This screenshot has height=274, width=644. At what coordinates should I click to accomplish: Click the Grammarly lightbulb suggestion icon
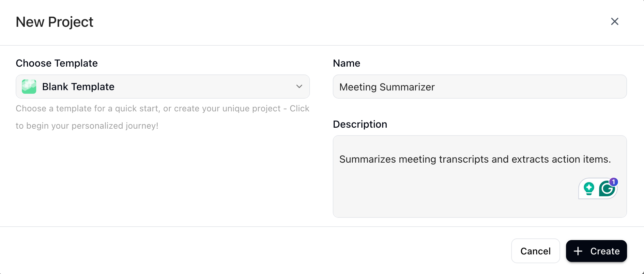(x=589, y=188)
